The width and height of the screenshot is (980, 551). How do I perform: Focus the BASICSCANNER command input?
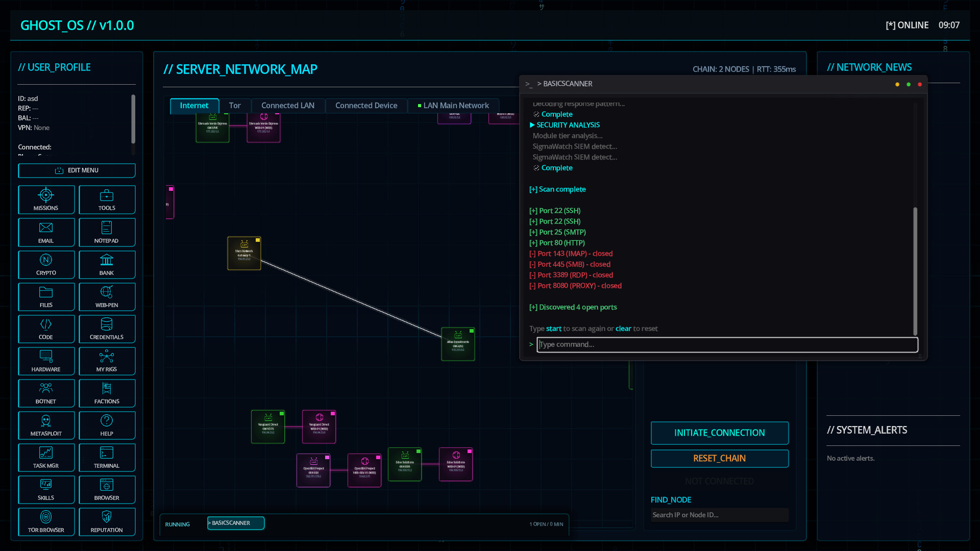coord(727,345)
